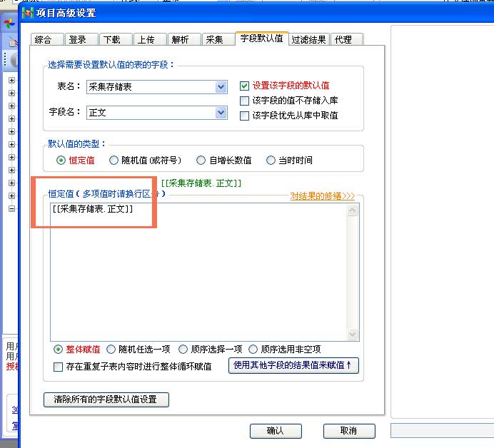Open the 对结果的修缮>>> link
Screen dimensions: 494x448
coord(322,195)
